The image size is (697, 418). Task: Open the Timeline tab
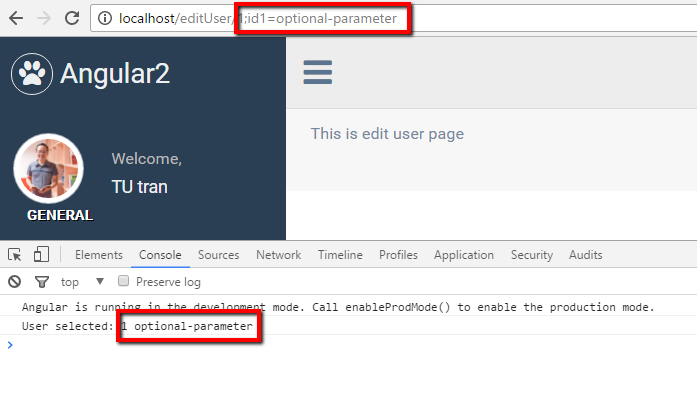[x=340, y=255]
